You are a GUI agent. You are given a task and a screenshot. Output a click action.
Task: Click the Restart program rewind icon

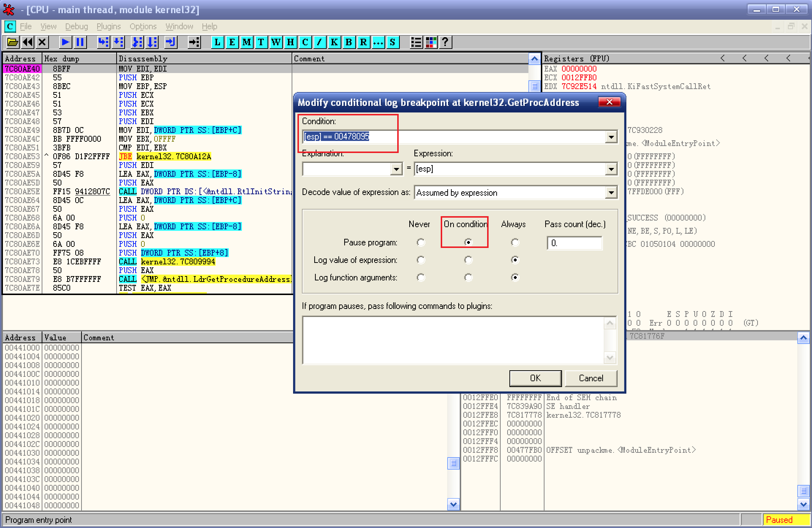click(28, 42)
